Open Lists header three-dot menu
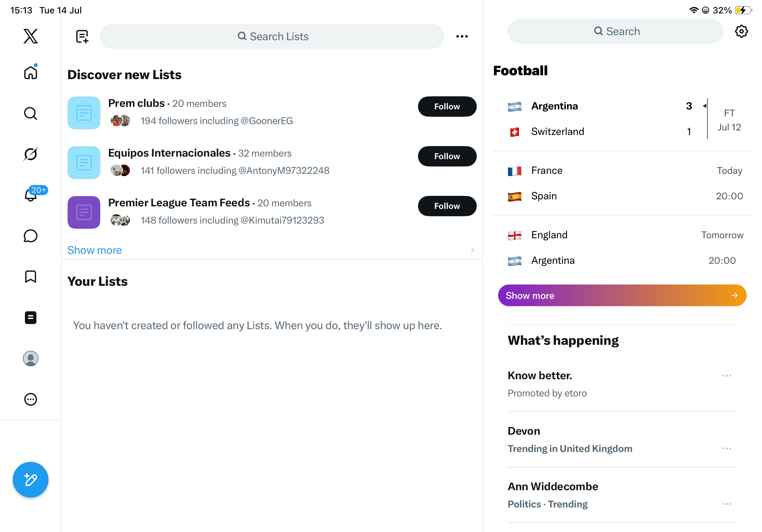The image size is (762, 532). [x=462, y=36]
